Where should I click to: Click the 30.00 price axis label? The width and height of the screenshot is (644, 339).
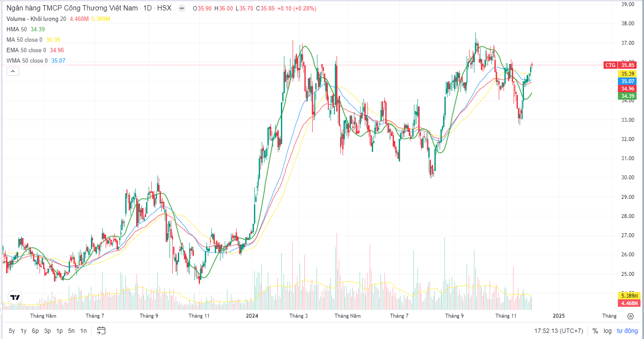(x=628, y=178)
